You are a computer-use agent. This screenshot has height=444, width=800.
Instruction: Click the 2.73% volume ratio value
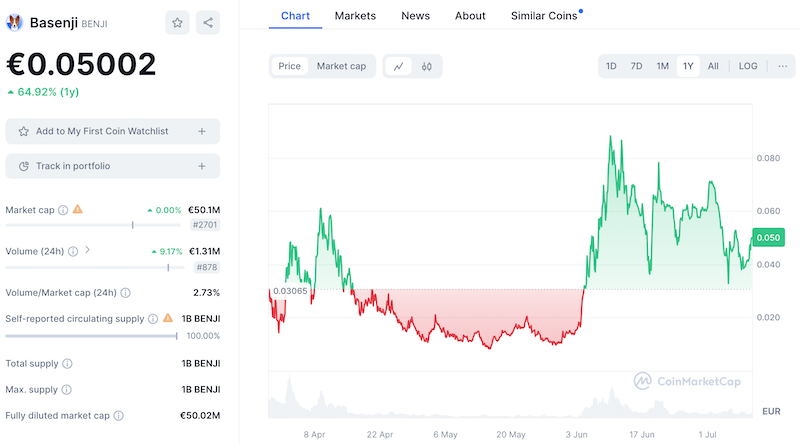[x=206, y=292]
